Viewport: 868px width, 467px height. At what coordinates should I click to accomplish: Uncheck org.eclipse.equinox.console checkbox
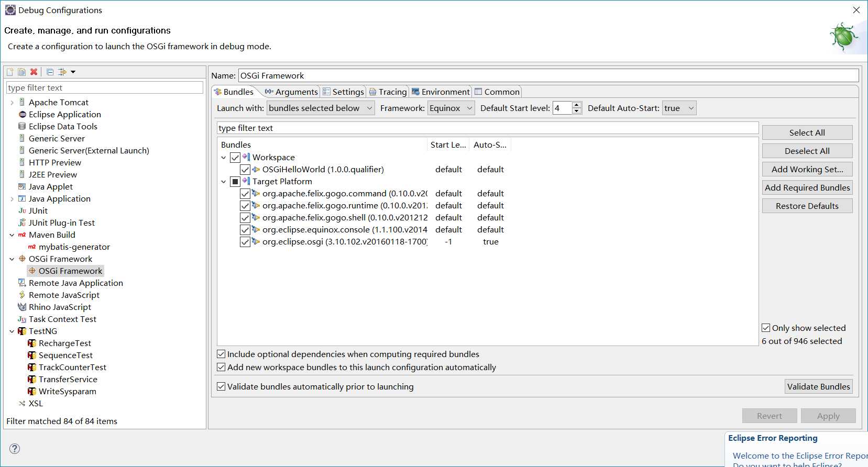tap(245, 230)
